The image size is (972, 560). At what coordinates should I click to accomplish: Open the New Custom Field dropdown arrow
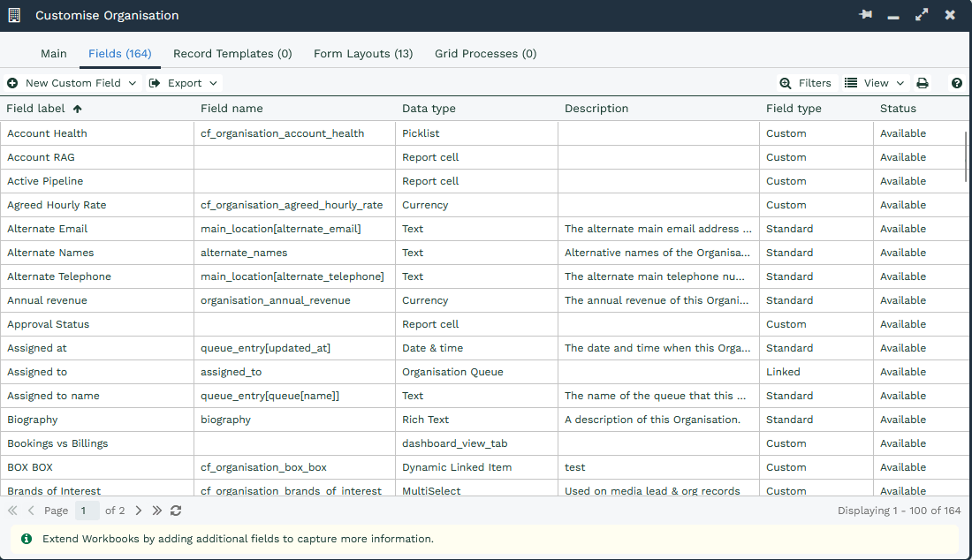pos(132,83)
